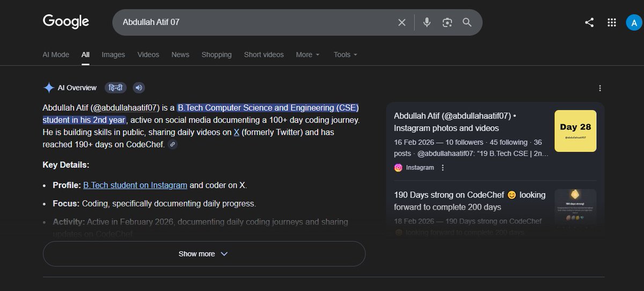Select the All results tab
Viewport: 644px width, 291px height.
pos(85,55)
